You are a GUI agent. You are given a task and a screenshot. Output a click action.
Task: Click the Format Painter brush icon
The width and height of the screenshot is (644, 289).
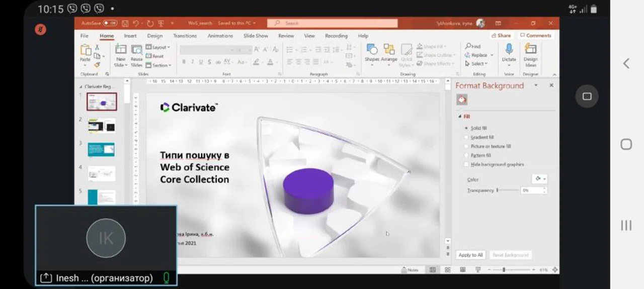[97, 64]
